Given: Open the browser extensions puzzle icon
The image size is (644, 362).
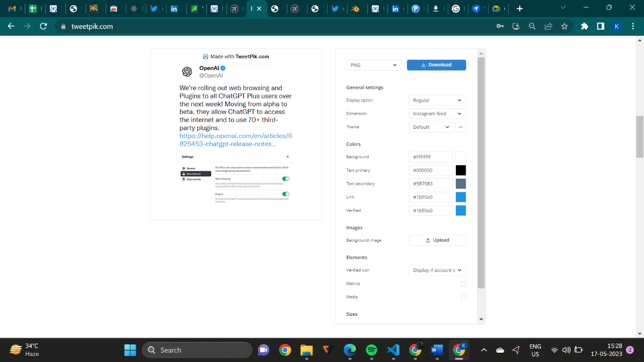Looking at the screenshot, I should [584, 27].
